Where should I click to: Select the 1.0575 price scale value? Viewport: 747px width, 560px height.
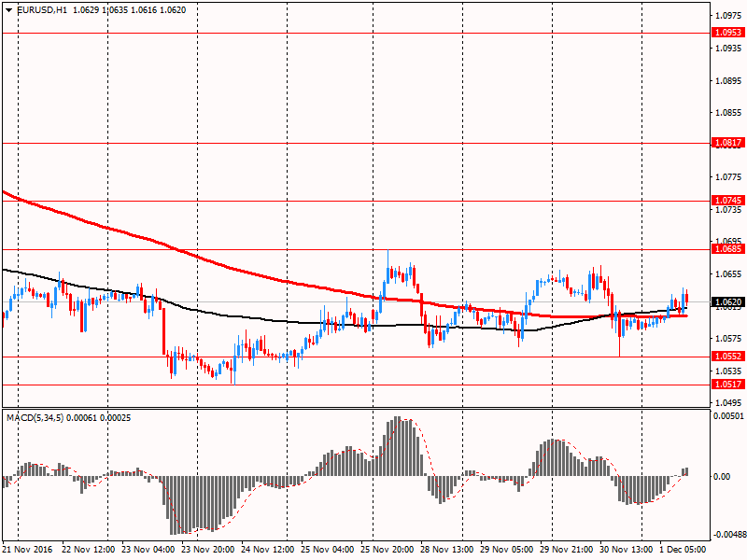(728, 339)
